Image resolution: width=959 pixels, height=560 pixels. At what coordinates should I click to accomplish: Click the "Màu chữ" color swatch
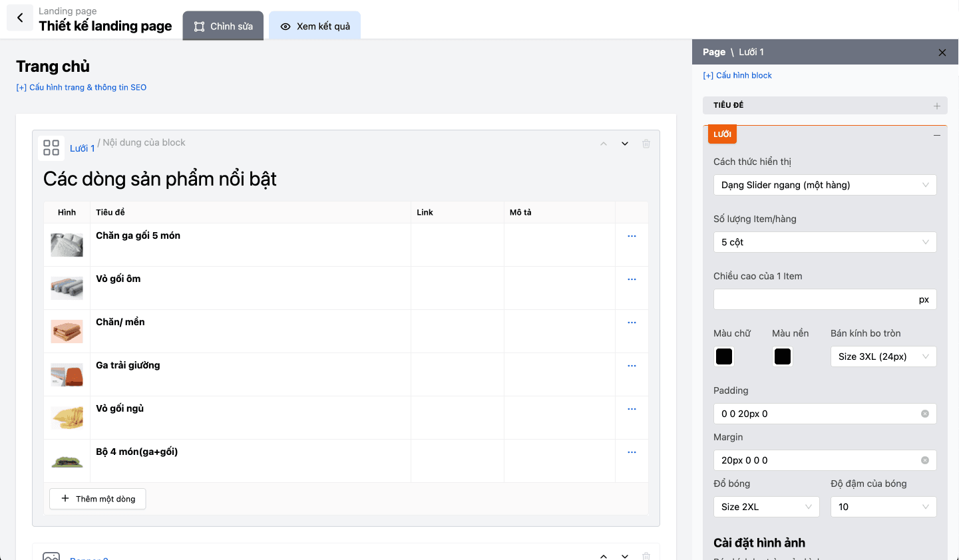coord(723,356)
